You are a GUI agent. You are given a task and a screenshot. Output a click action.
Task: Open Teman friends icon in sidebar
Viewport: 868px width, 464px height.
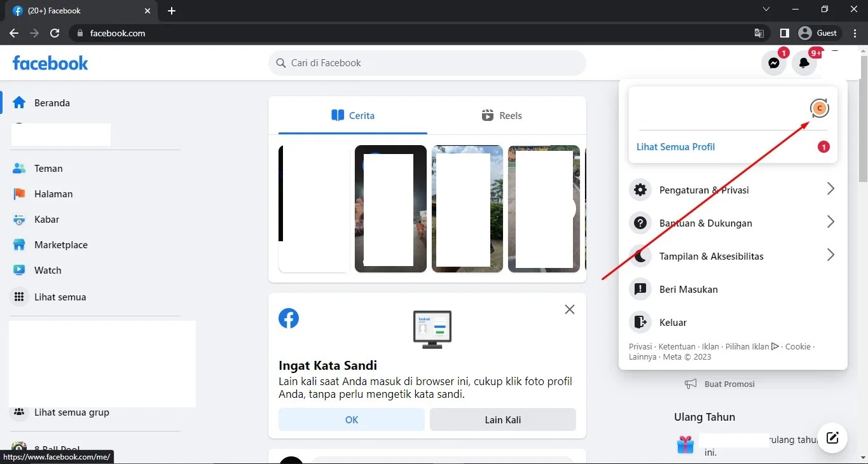pos(19,169)
